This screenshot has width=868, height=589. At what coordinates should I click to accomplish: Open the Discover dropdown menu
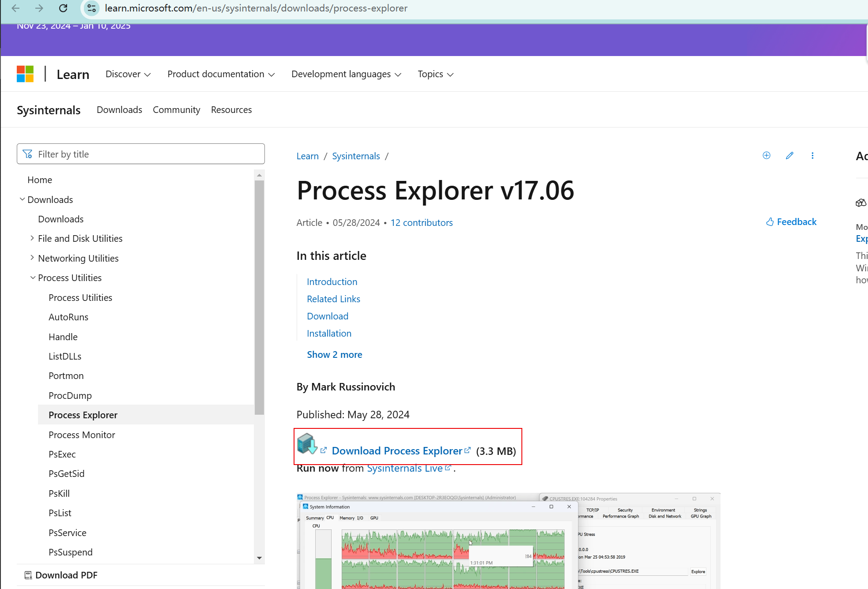point(128,74)
